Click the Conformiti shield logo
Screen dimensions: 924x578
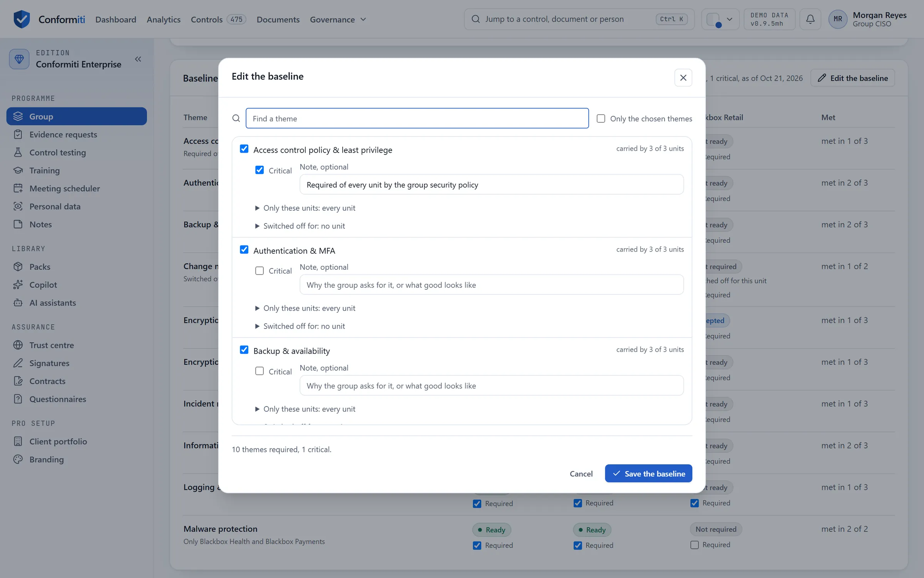tap(22, 19)
